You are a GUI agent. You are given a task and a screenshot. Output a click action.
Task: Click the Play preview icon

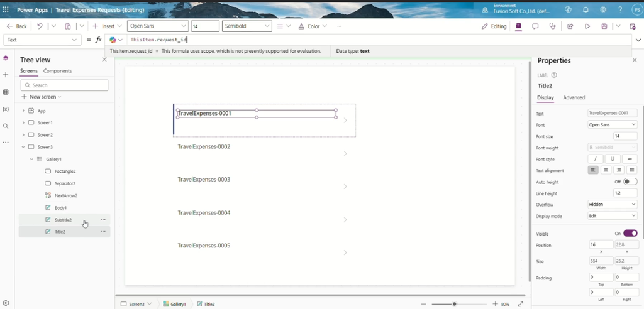pos(587,26)
